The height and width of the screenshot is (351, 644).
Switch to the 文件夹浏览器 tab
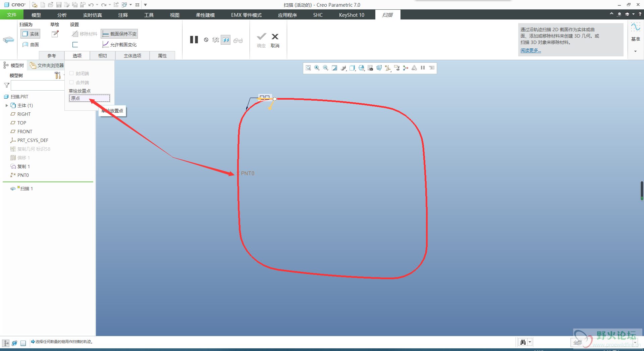[x=47, y=65]
